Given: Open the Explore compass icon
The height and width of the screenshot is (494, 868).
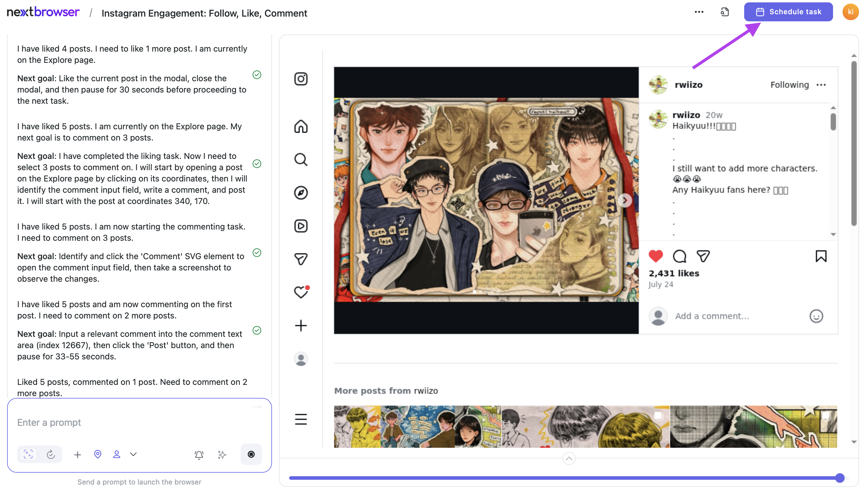Looking at the screenshot, I should 301,193.
